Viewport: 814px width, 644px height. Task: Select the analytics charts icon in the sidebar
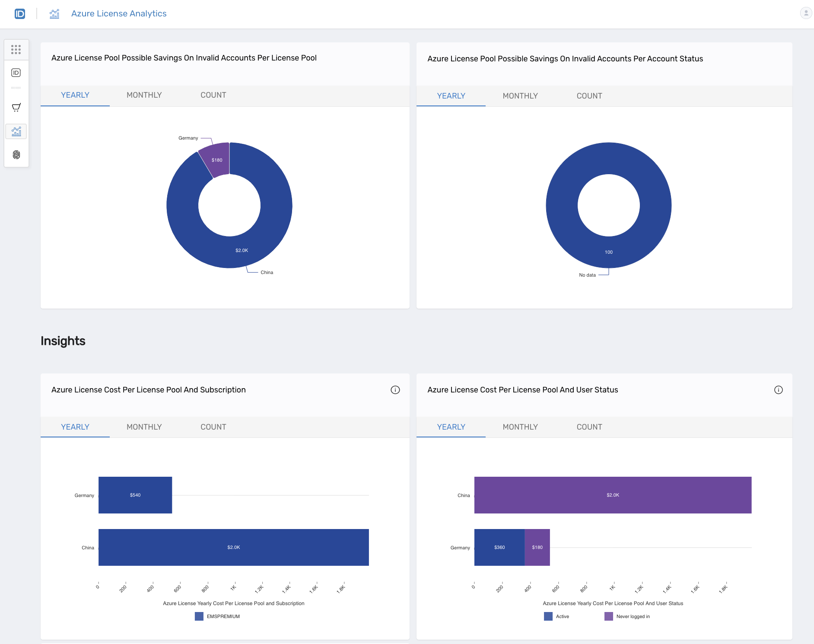click(x=16, y=131)
